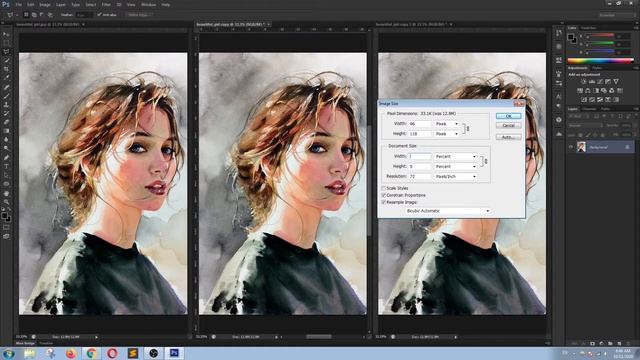Screen dimensions: 640x360
Task: Open pixel Width unit dropdown
Action: (x=447, y=124)
